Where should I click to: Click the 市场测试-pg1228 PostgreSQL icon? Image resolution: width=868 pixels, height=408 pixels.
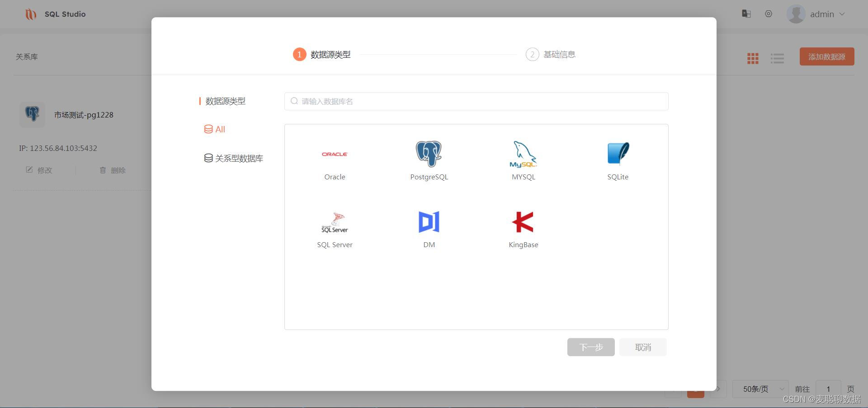(32, 114)
